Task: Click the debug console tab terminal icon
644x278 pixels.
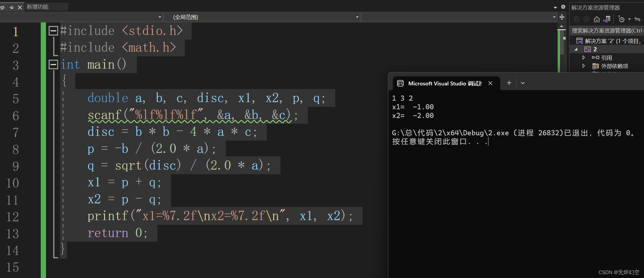Action: coord(400,83)
